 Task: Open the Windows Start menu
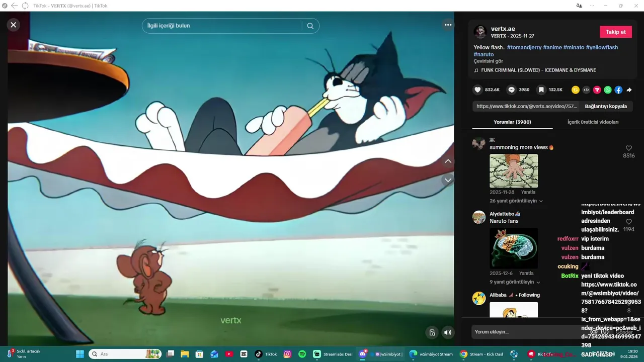pyautogui.click(x=79, y=354)
